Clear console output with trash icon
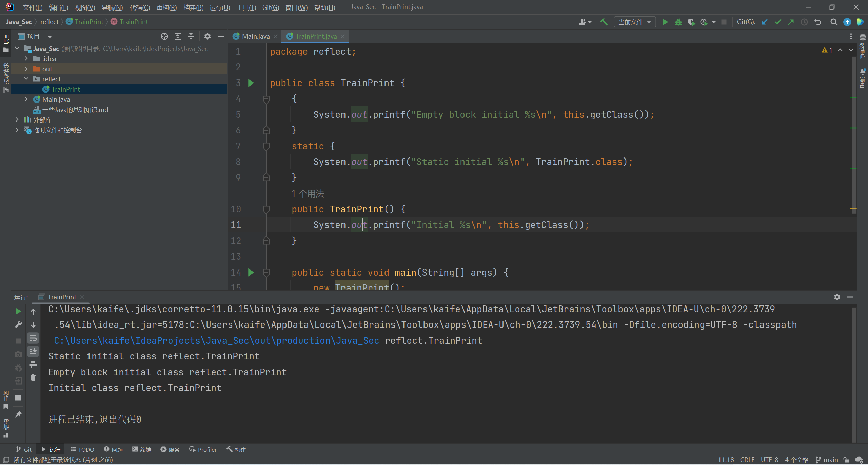Image resolution: width=868 pixels, height=465 pixels. pos(33,378)
